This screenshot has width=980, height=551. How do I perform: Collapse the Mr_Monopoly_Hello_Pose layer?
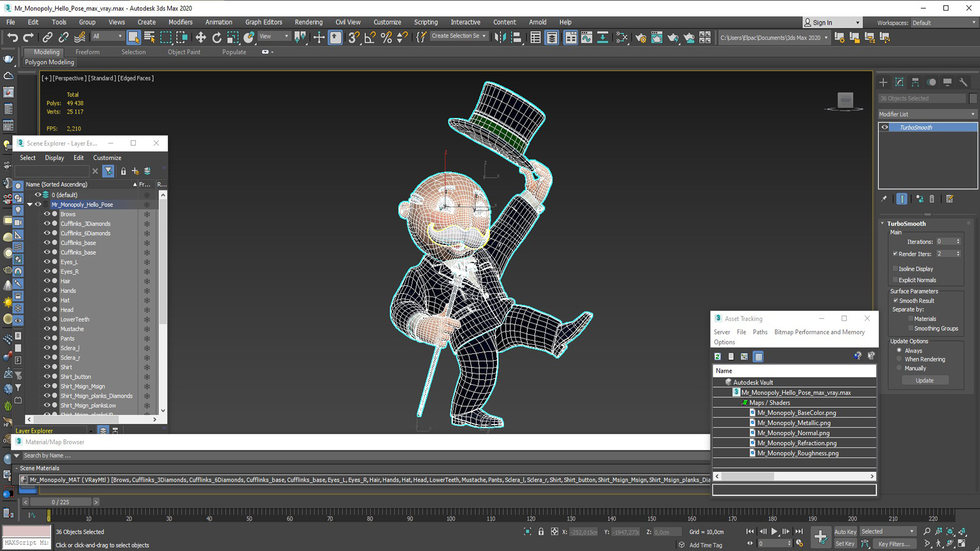(30, 205)
